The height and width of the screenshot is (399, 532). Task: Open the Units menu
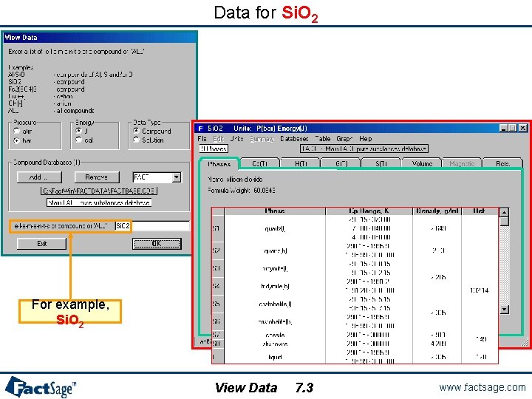(237, 139)
